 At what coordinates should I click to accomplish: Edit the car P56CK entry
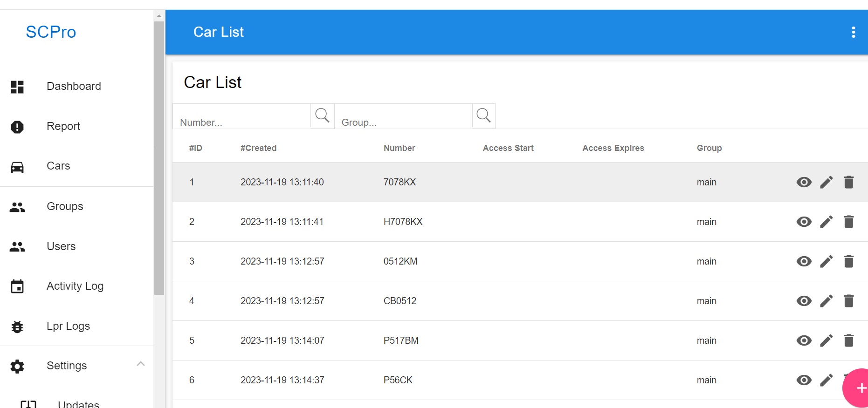click(x=827, y=380)
